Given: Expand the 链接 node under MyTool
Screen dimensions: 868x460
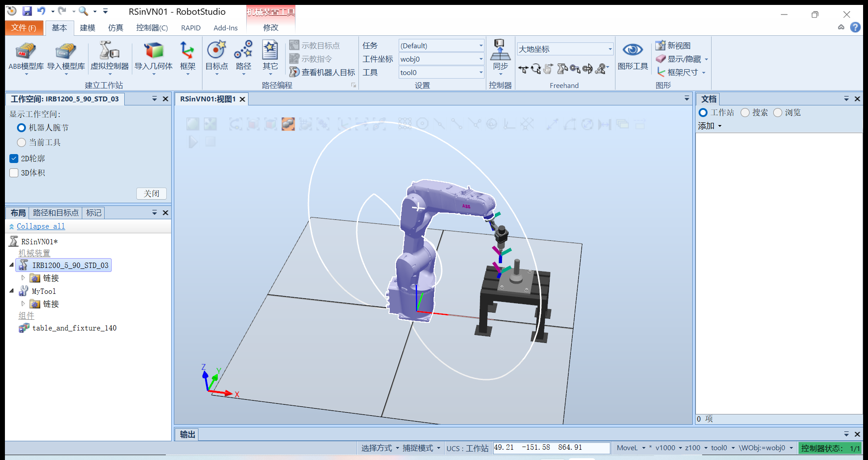Looking at the screenshot, I should point(23,304).
